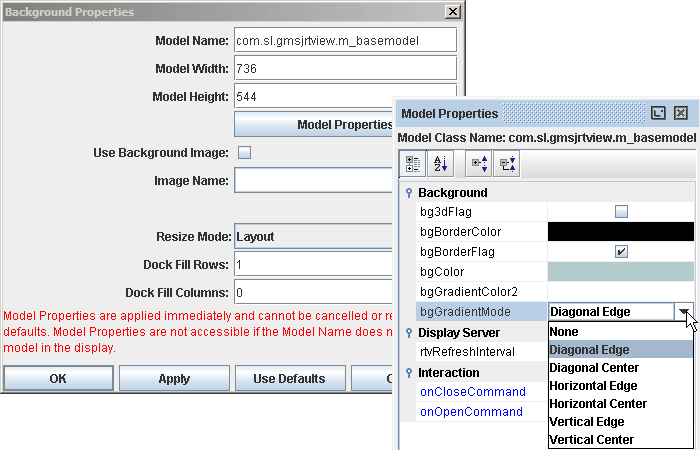The width and height of the screenshot is (700, 450).
Task: Open Model Properties via its button
Action: coord(313,124)
